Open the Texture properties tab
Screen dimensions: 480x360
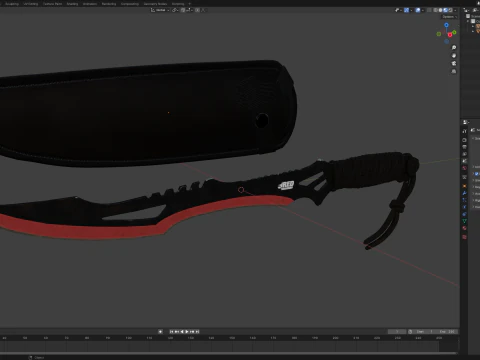click(x=464, y=237)
